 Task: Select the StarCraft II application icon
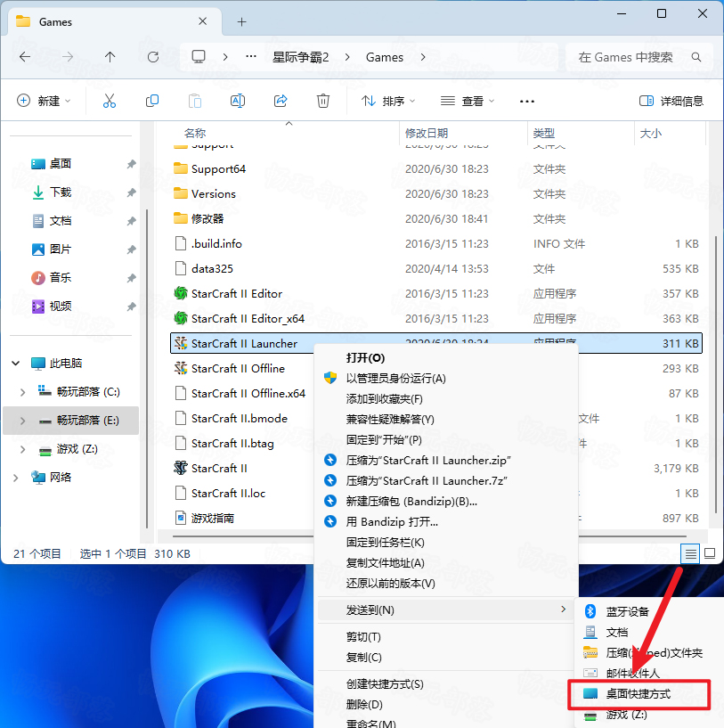click(181, 468)
